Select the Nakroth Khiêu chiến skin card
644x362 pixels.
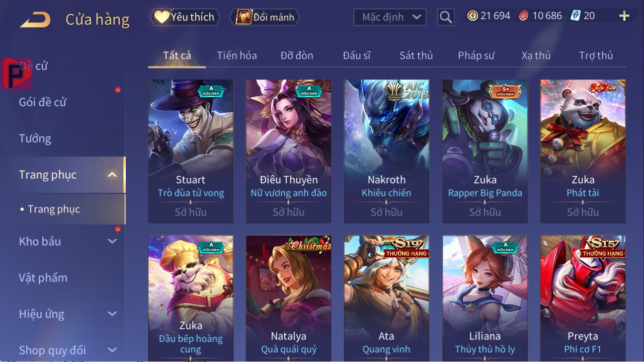point(386,151)
